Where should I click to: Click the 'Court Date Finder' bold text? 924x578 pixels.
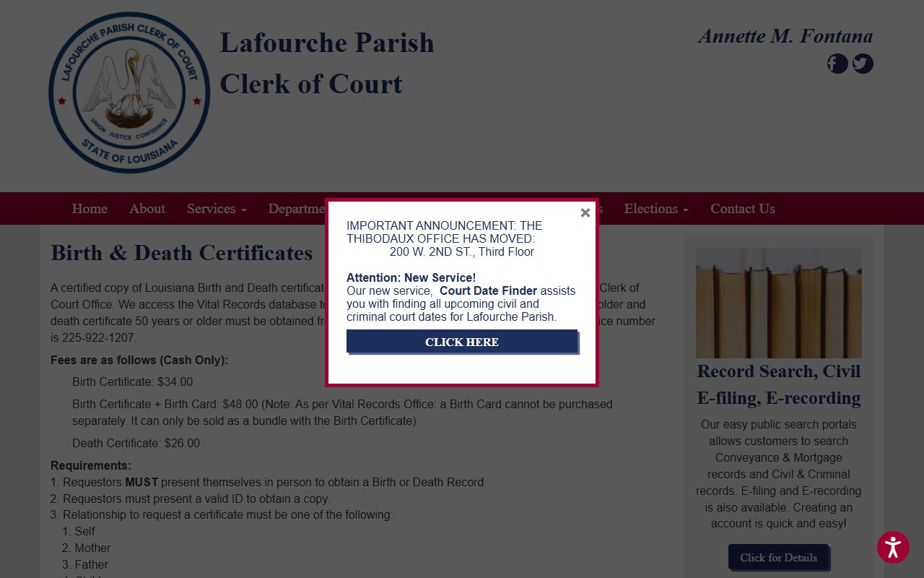point(488,290)
